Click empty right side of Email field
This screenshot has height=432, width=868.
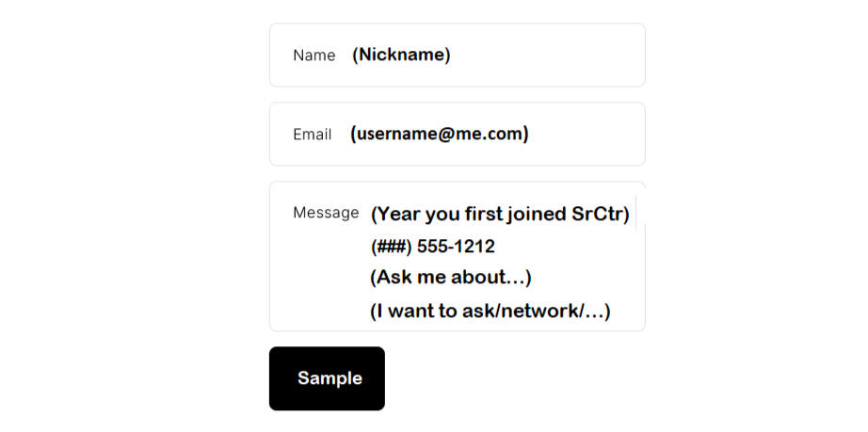593,134
